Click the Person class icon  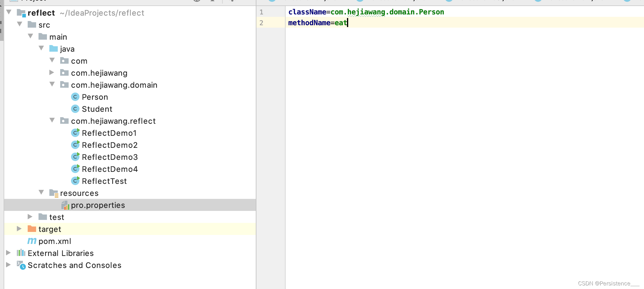75,97
